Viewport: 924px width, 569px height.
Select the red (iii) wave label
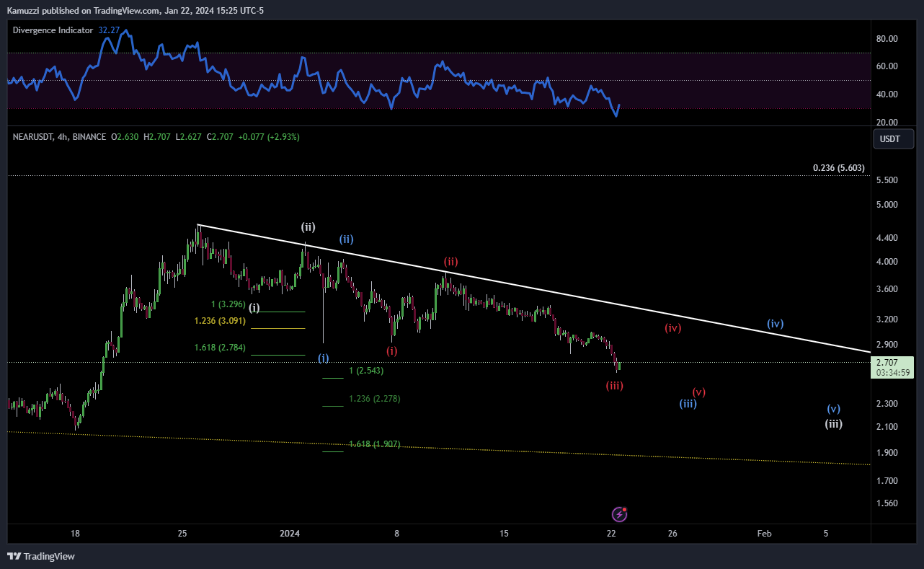tap(614, 385)
